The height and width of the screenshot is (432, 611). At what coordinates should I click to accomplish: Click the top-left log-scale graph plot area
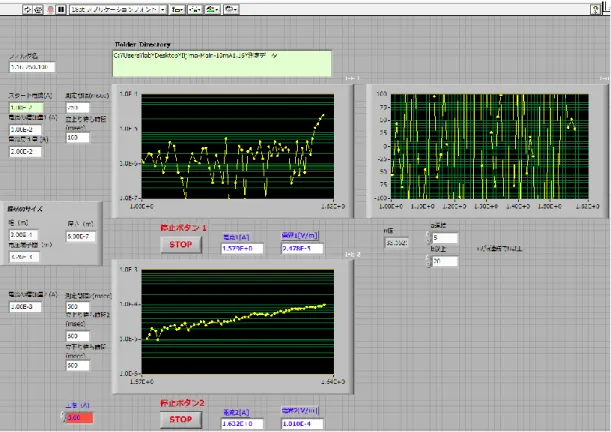(x=237, y=146)
